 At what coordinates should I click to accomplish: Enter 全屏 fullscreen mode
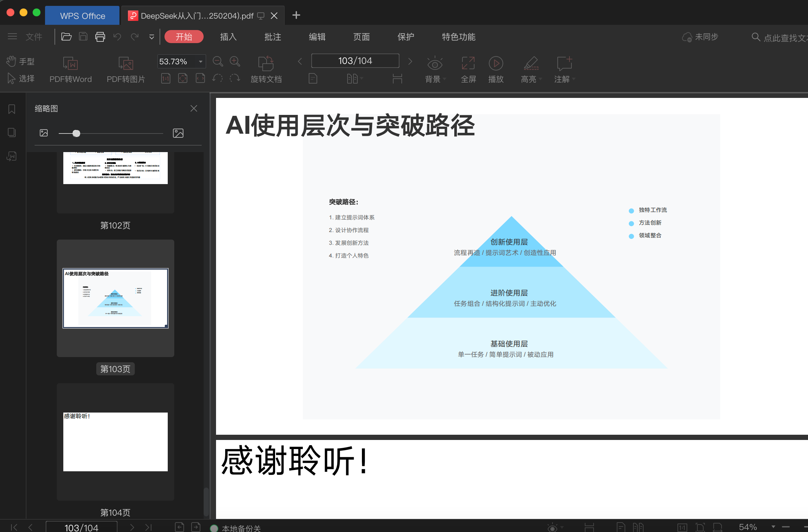pos(468,64)
